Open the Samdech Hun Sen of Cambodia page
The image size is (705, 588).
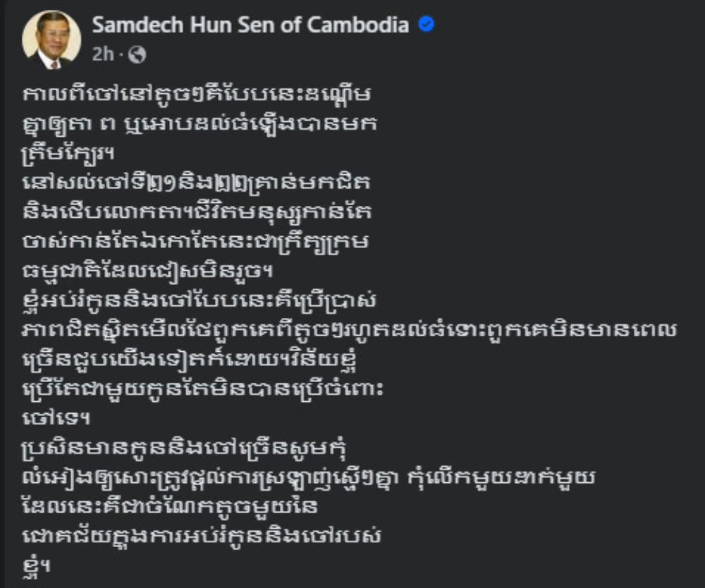[250, 25]
